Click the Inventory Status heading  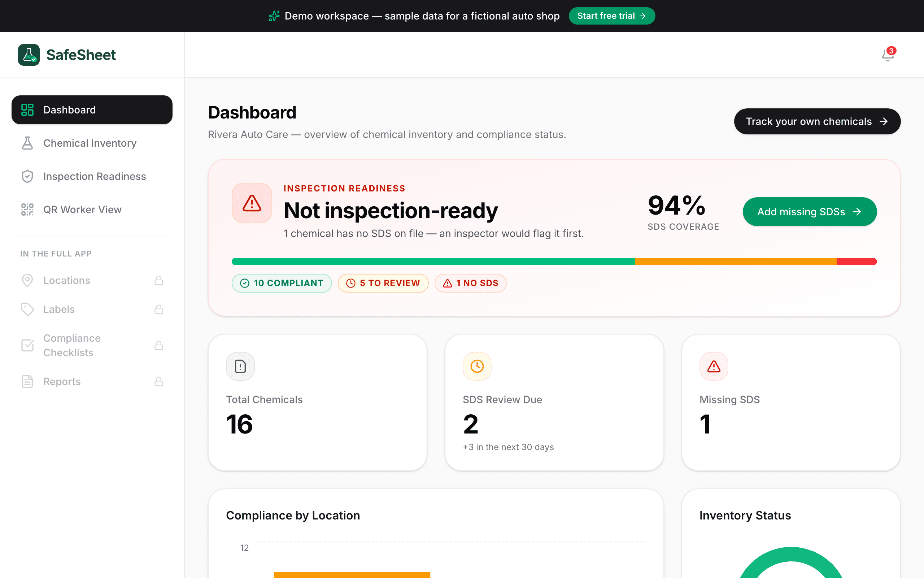tap(745, 515)
